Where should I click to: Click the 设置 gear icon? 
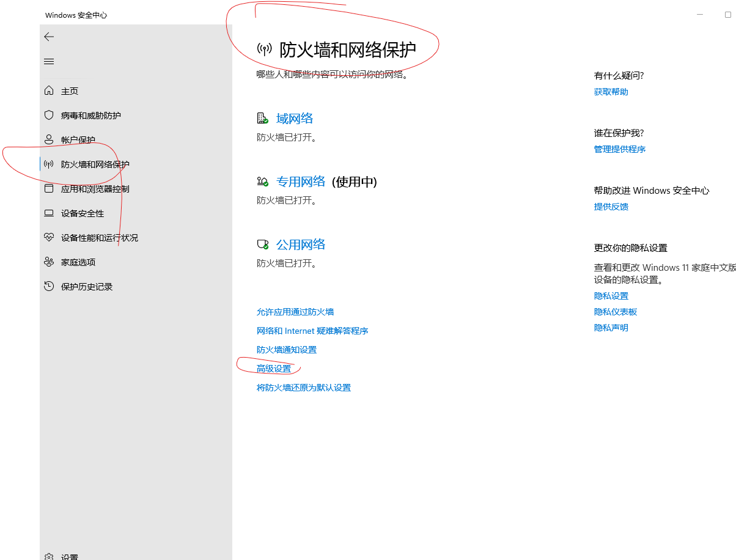coord(49,557)
